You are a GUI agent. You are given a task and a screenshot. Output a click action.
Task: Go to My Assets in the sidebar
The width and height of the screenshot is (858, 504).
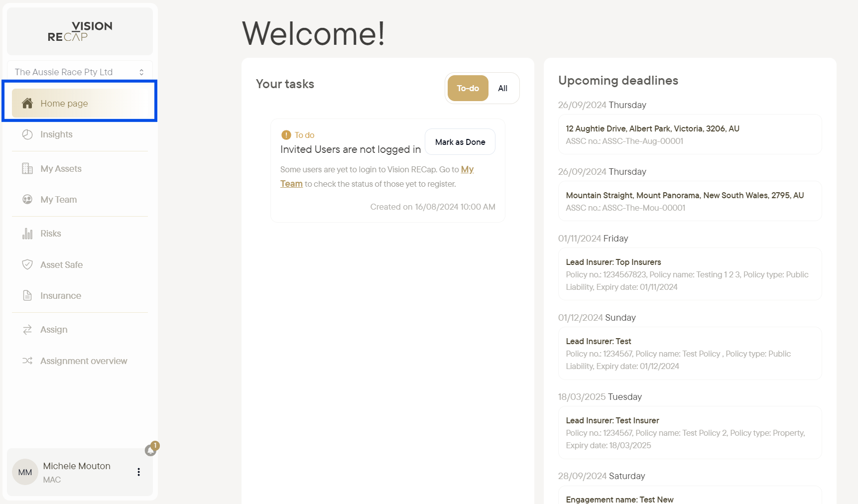80,168
